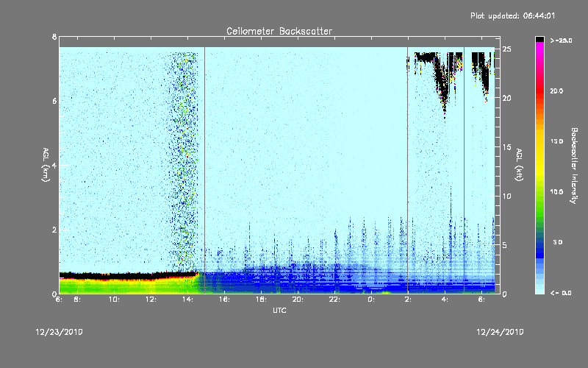Click the 15.0 colorbar label
The width and height of the screenshot is (588, 368).
pos(556,141)
